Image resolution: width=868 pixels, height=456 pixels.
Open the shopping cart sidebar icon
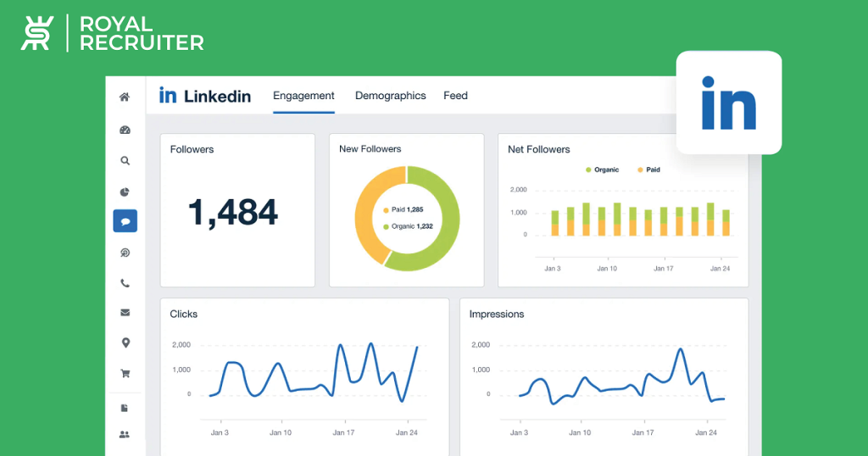pyautogui.click(x=125, y=374)
